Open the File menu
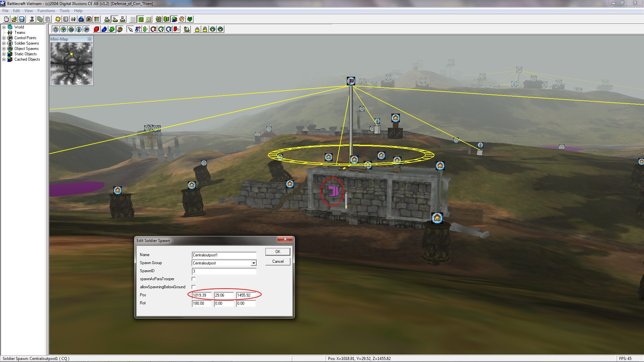This screenshot has width=644, height=362. tap(5, 11)
